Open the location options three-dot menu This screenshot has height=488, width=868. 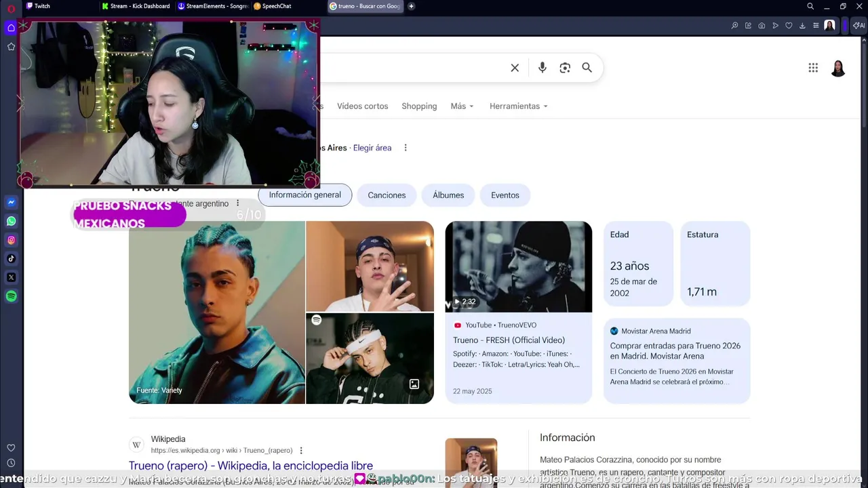(x=406, y=148)
